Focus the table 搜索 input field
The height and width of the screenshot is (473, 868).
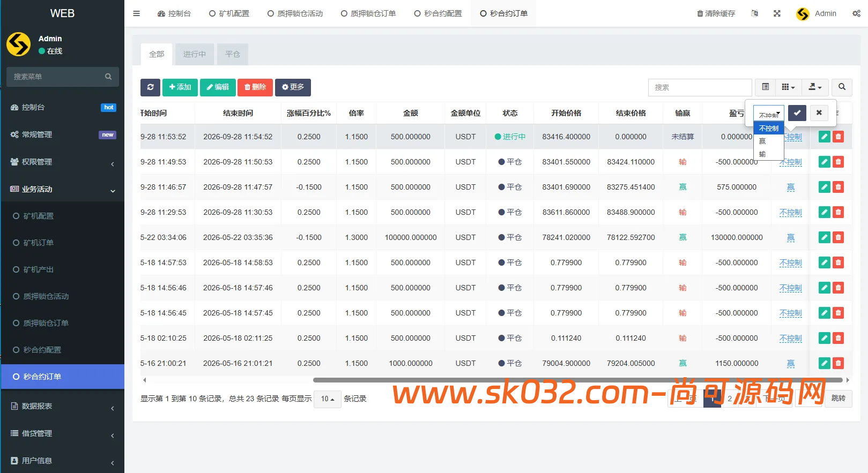[700, 87]
